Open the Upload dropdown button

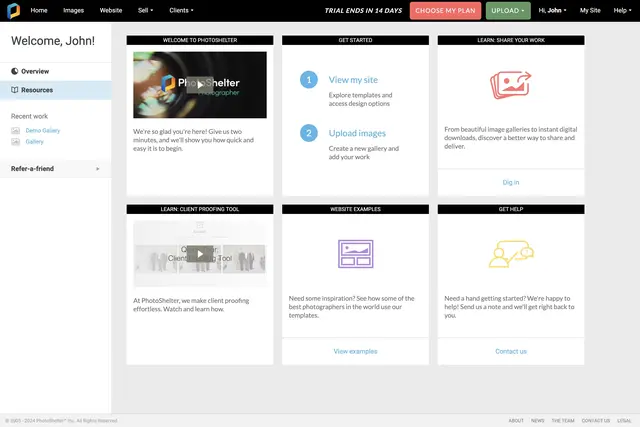click(508, 11)
